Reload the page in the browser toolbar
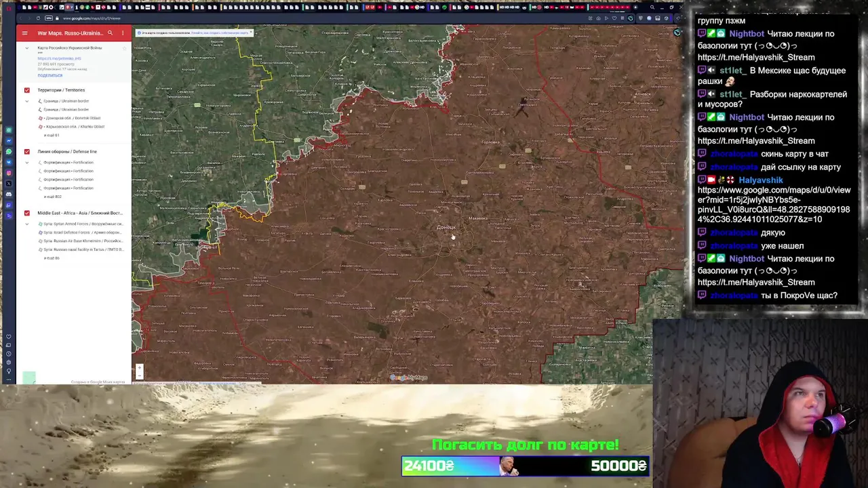 (38, 18)
